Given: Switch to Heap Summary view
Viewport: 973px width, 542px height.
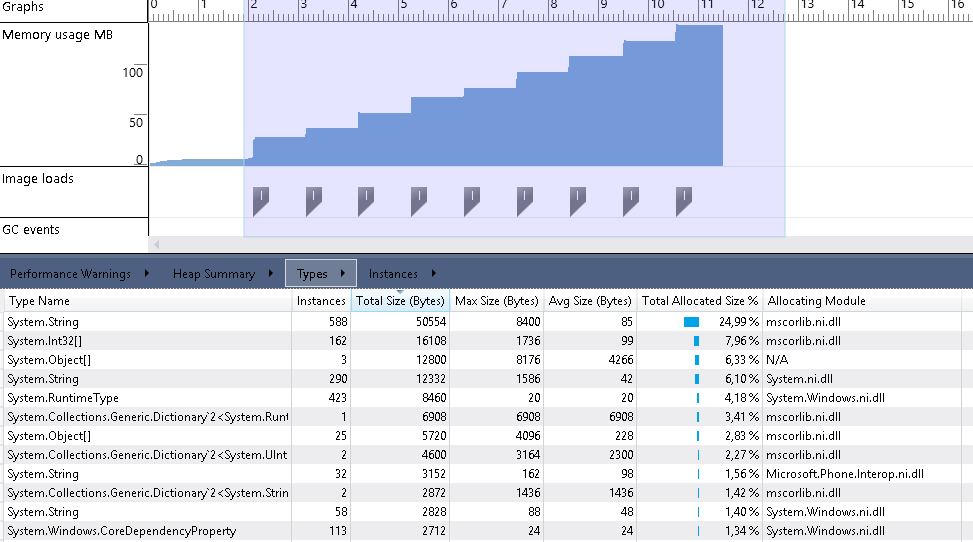Looking at the screenshot, I should coord(213,274).
